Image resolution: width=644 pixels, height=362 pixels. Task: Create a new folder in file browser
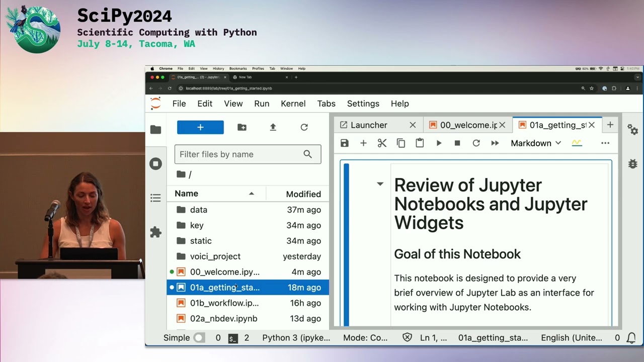pyautogui.click(x=242, y=127)
